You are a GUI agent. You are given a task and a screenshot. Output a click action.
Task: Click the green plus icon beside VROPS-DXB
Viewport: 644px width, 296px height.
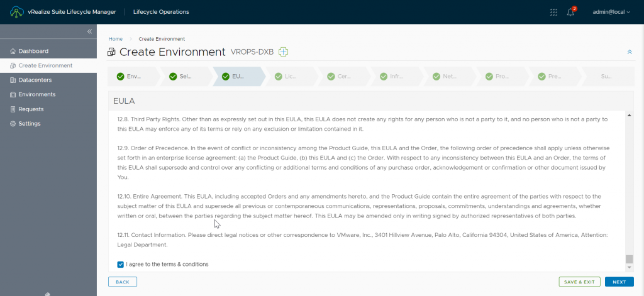tap(284, 52)
